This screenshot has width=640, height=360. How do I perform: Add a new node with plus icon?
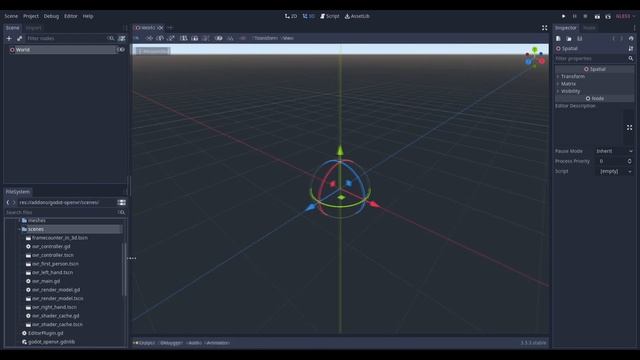(9, 38)
